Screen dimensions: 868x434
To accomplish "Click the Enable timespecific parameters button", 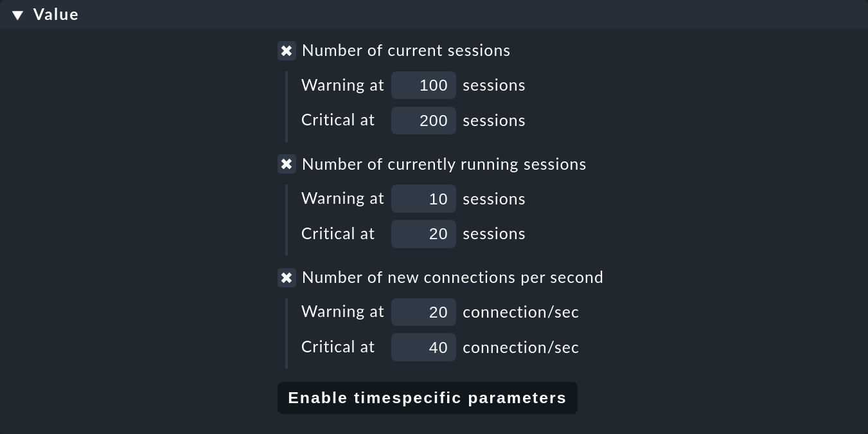I will [427, 398].
